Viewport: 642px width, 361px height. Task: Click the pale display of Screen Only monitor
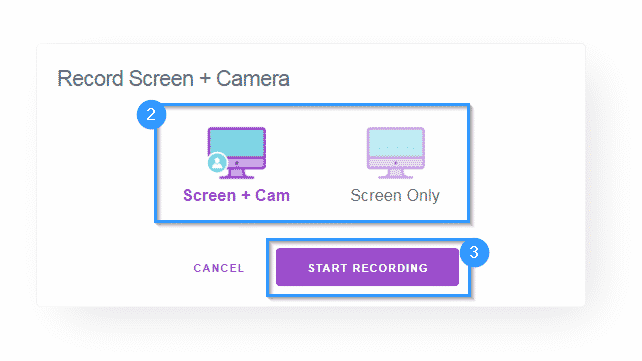click(396, 142)
